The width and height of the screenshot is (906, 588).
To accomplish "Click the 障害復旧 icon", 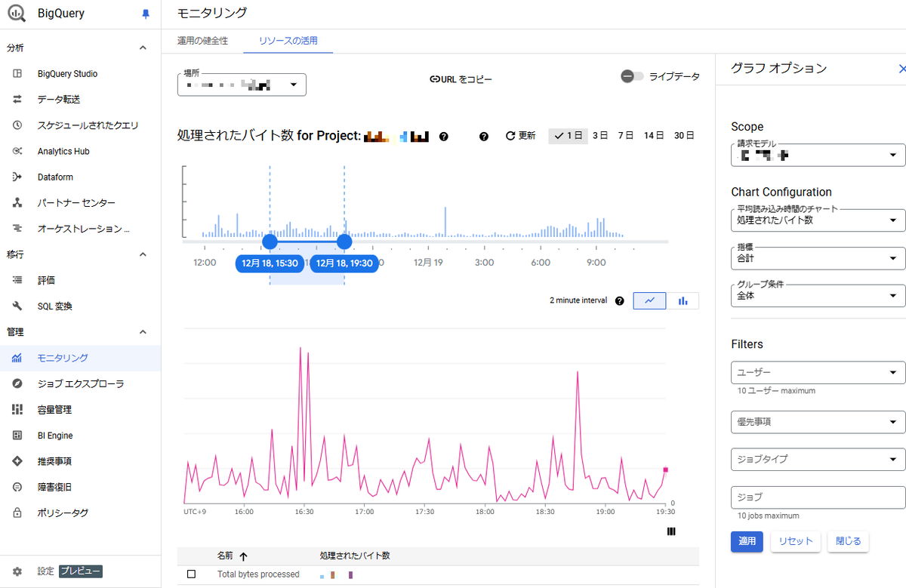I will pyautogui.click(x=17, y=488).
